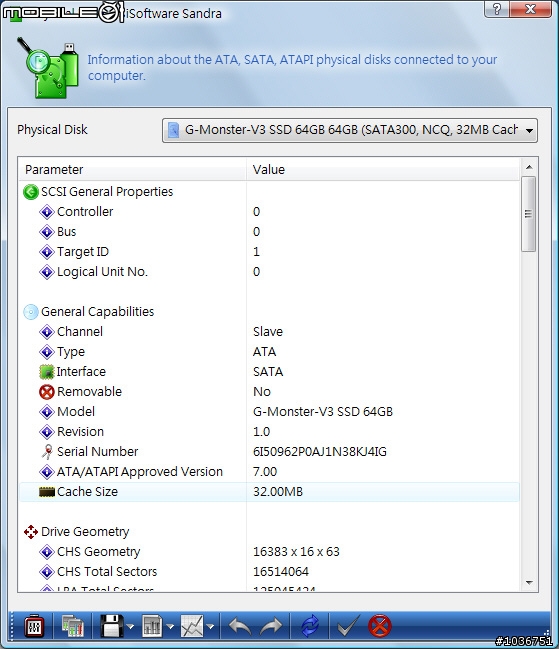This screenshot has width=559, height=649.
Task: Click the OK checkmark icon
Action: (348, 626)
